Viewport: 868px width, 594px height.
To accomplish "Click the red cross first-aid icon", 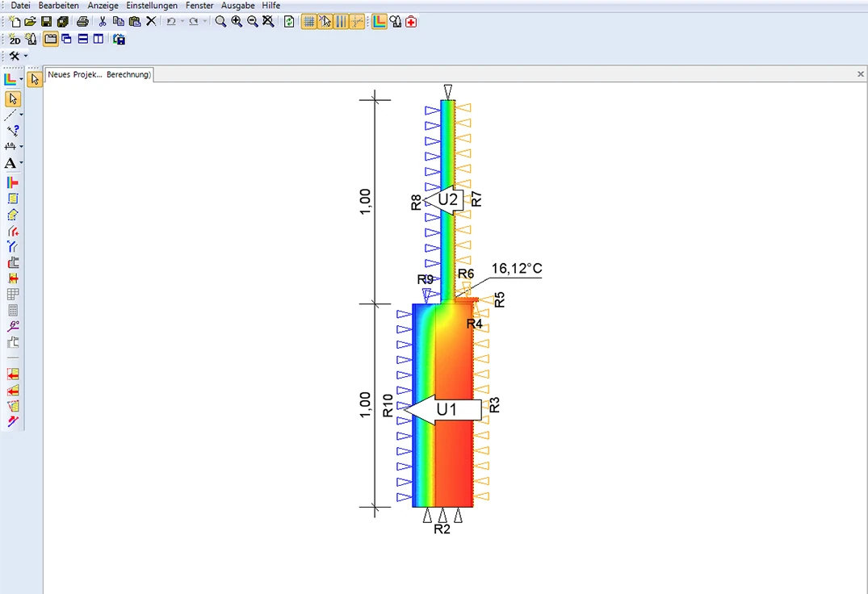I will (411, 22).
